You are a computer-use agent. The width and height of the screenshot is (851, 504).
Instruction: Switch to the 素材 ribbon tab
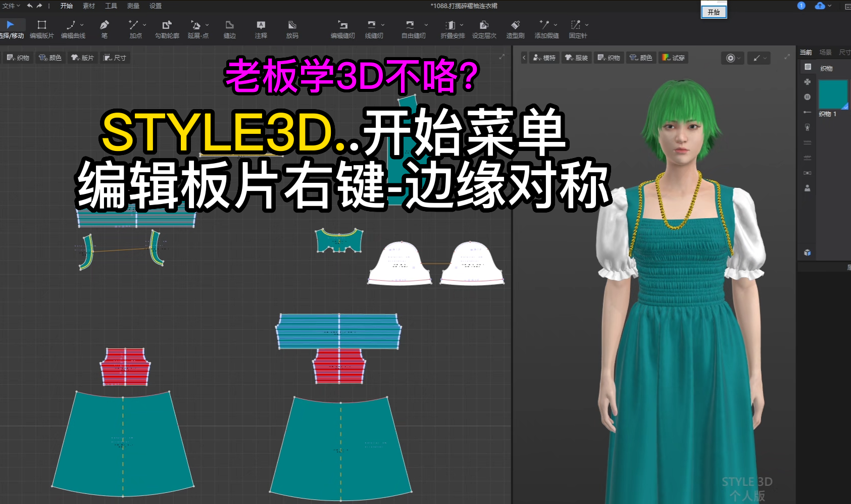coord(89,6)
